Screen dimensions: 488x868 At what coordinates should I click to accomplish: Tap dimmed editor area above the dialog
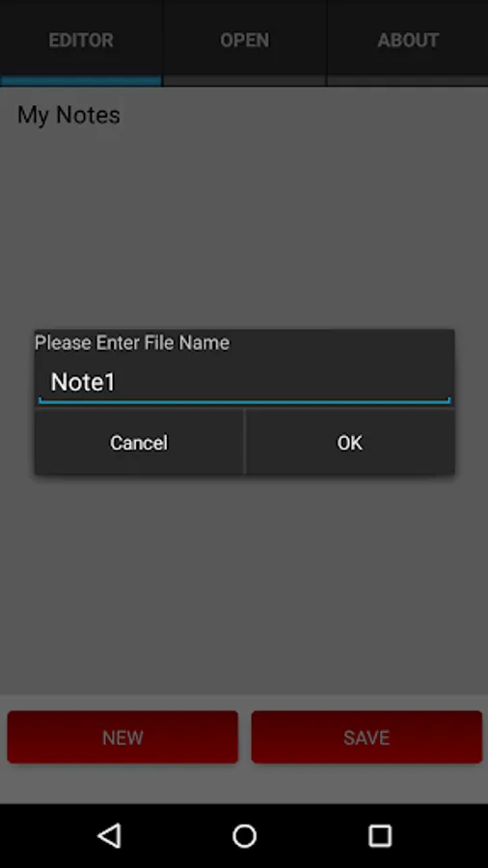coord(244,227)
